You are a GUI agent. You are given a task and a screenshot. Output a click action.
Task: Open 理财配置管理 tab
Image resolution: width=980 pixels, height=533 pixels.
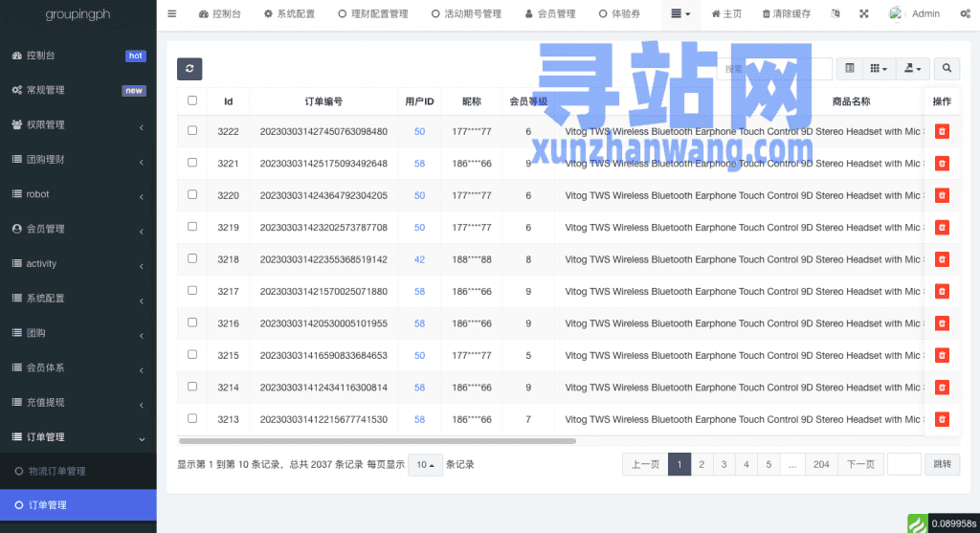(373, 13)
